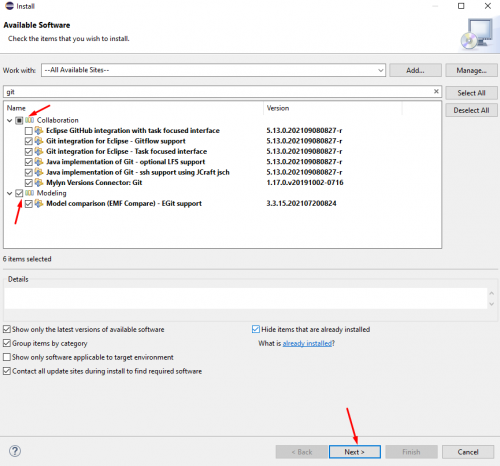
Task: Uncheck Git integration for Eclipse - Task focused interface
Action: (29, 152)
